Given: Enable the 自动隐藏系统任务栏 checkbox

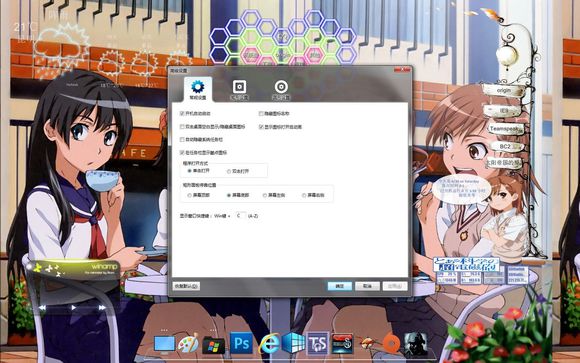Looking at the screenshot, I should [182, 140].
